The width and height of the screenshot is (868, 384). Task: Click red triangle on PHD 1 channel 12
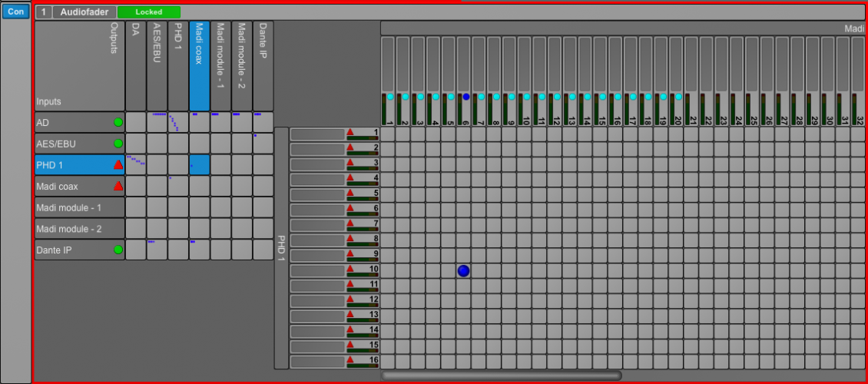350,298
